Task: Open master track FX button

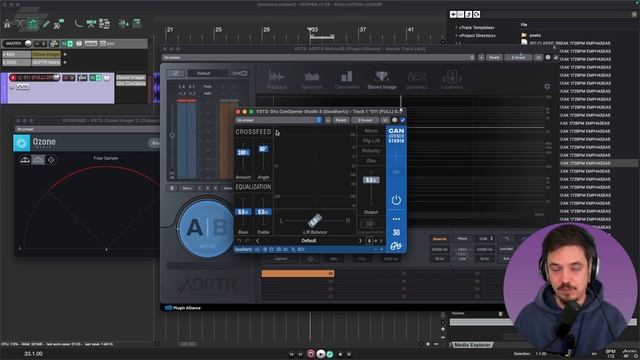Action: point(64,44)
